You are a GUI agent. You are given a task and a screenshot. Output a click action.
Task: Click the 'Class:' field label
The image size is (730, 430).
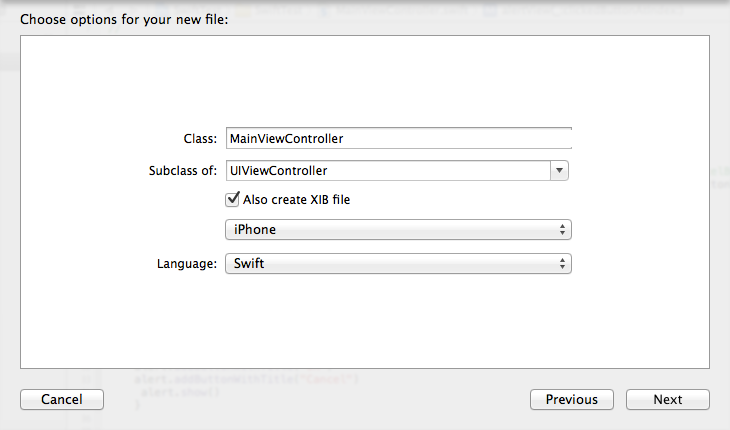coord(200,139)
